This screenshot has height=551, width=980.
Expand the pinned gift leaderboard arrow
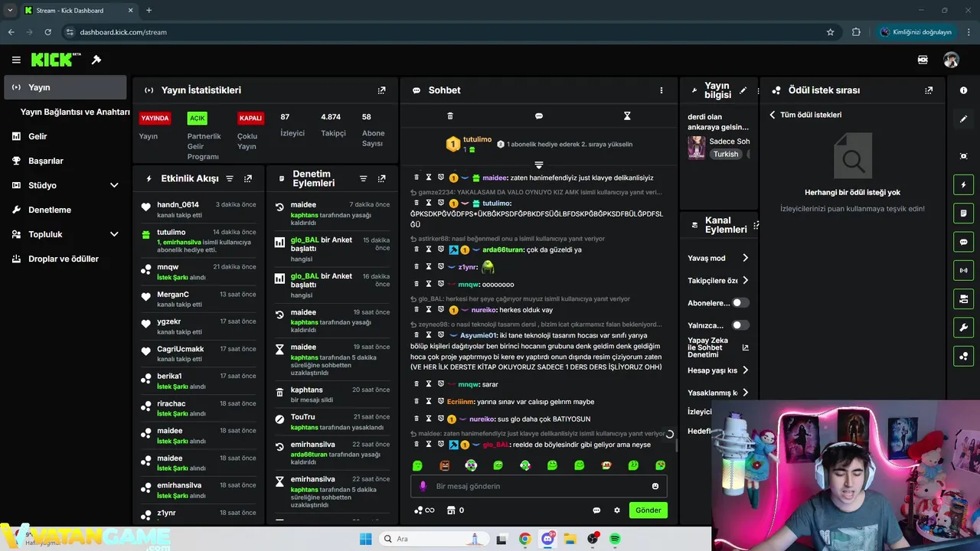coord(539,165)
